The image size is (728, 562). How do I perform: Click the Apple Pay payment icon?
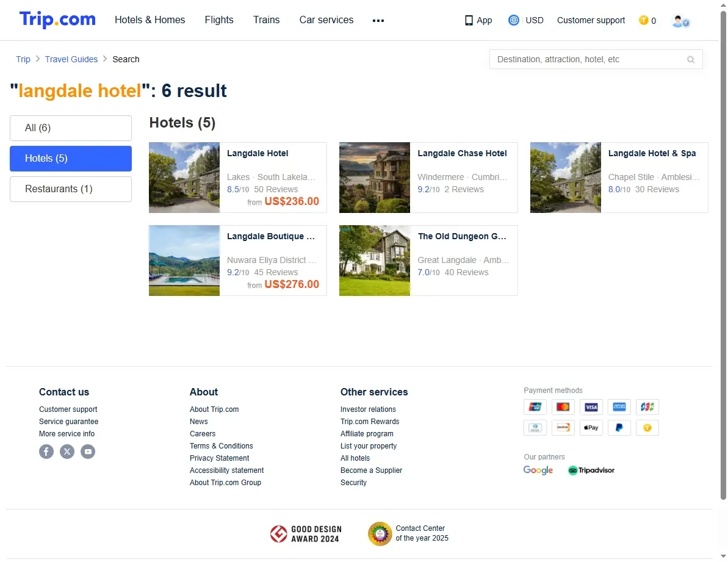pos(591,428)
